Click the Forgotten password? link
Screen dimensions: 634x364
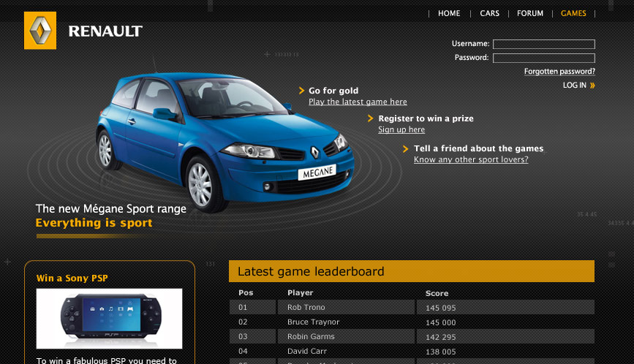559,72
